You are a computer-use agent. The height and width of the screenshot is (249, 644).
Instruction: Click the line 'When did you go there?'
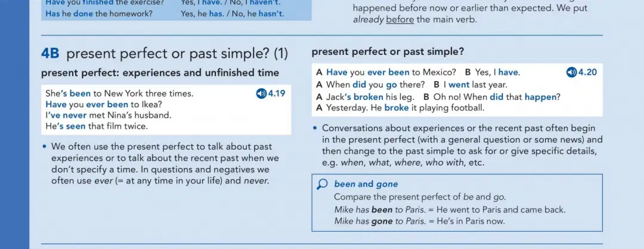pyautogui.click(x=370, y=85)
